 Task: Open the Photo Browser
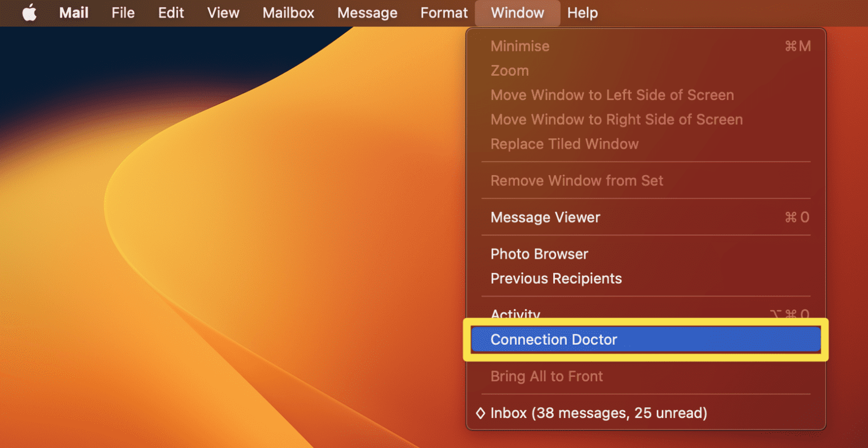[539, 254]
